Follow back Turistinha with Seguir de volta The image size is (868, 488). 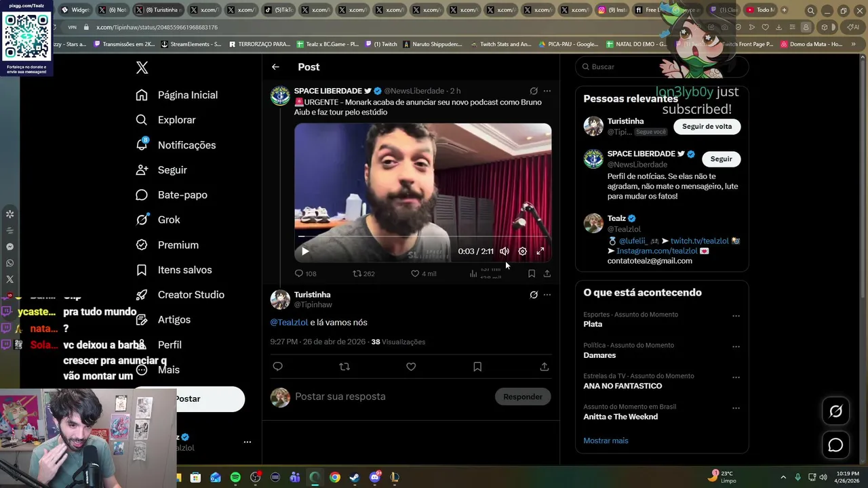click(707, 127)
